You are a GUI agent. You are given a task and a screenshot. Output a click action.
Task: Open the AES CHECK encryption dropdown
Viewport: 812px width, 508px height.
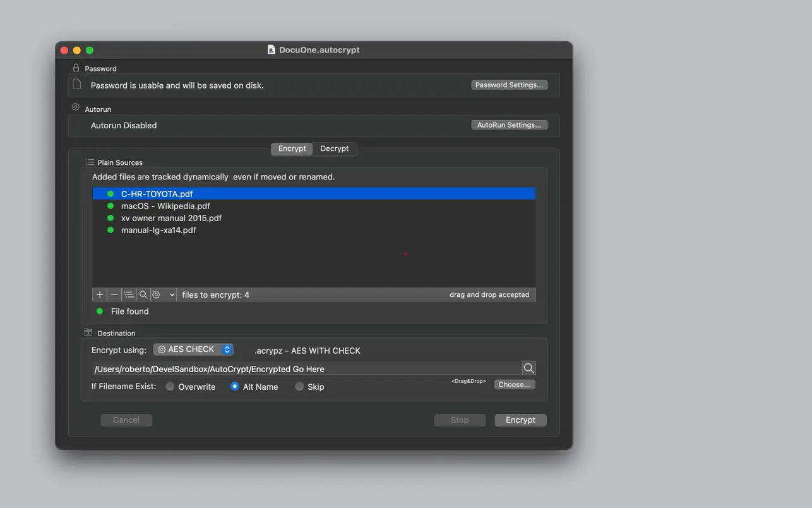[x=193, y=349]
